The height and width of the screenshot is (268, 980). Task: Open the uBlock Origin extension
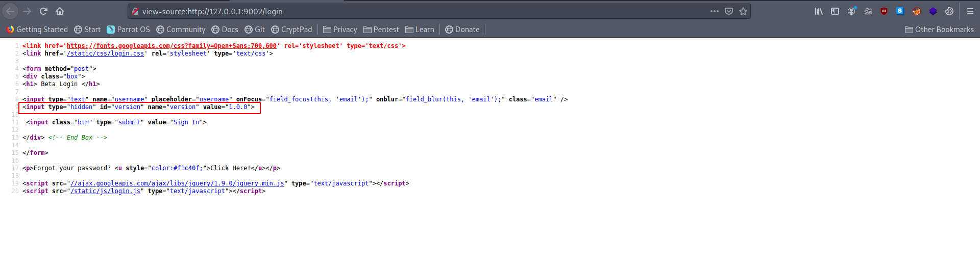click(x=884, y=11)
